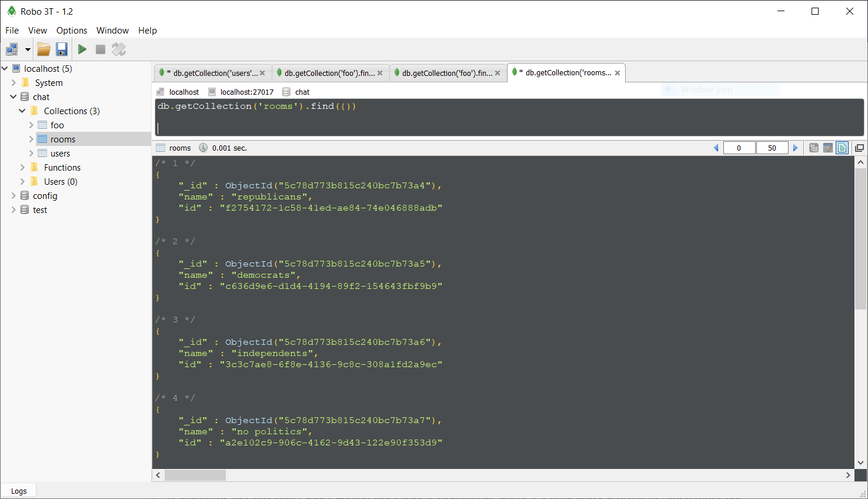Switch results to text view mode
868x499 pixels.
click(x=842, y=148)
